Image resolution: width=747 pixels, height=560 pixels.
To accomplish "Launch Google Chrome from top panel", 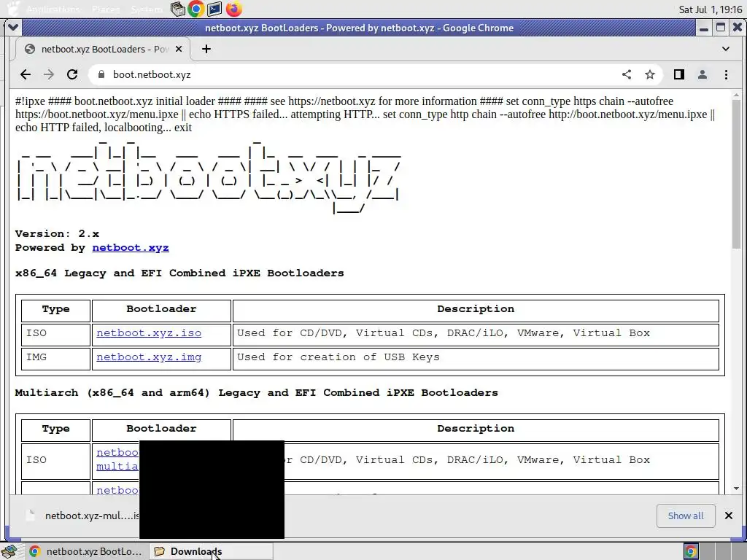I will click(196, 9).
